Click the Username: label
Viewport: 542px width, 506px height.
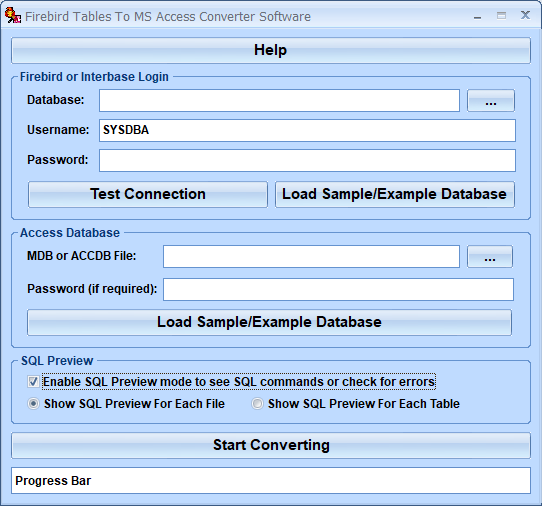click(58, 130)
